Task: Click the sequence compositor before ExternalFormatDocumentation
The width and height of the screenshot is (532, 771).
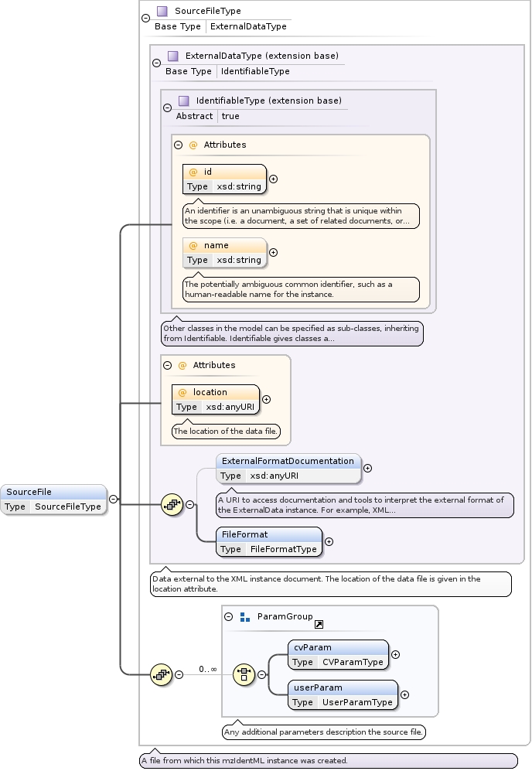Action: (x=172, y=505)
